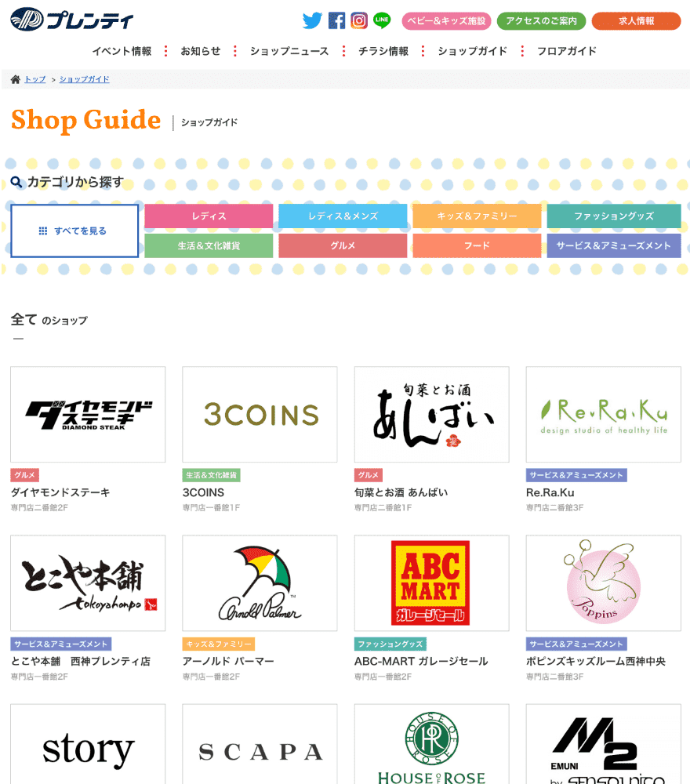Click the 求人情報 orange button
Viewport: 690px width, 784px height.
click(636, 21)
